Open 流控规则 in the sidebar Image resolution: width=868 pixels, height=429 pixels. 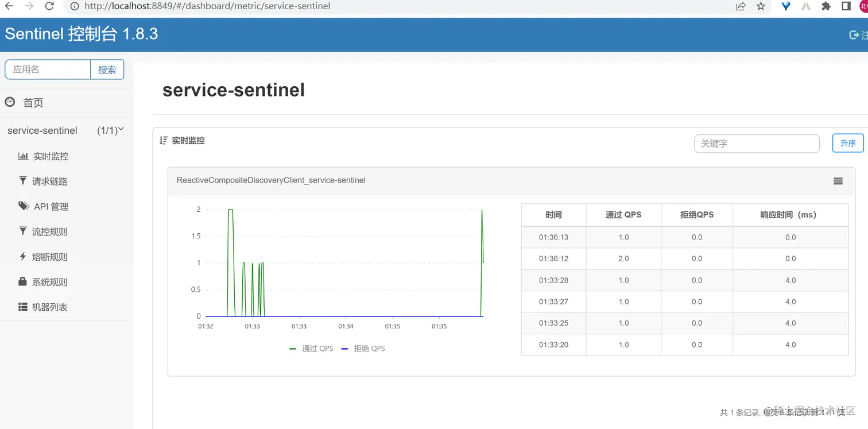[x=50, y=232]
